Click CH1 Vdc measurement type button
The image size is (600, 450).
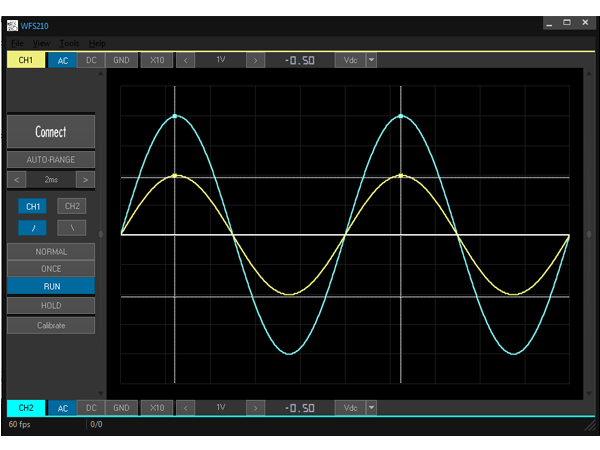(x=350, y=60)
